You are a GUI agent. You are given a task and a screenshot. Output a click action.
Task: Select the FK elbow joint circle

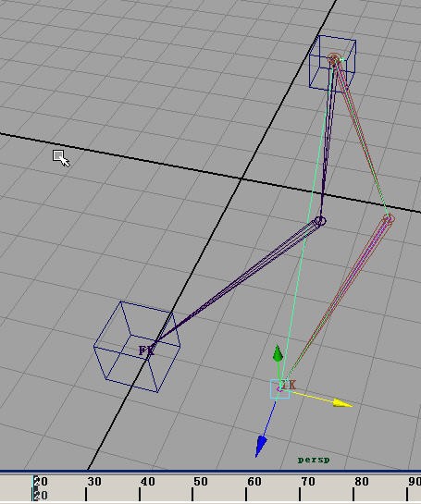tap(320, 221)
